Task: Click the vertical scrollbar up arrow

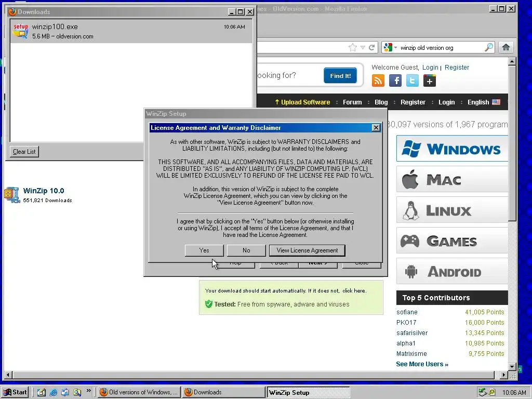Action: 512,61
